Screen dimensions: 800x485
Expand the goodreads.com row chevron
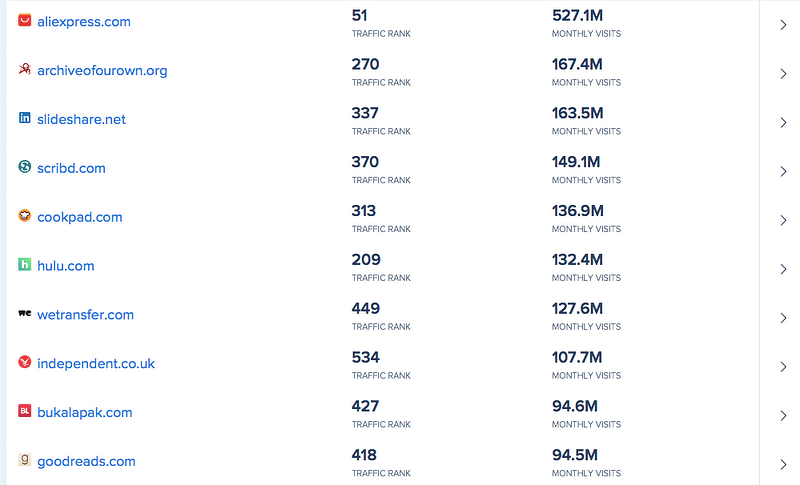pyautogui.click(x=783, y=465)
